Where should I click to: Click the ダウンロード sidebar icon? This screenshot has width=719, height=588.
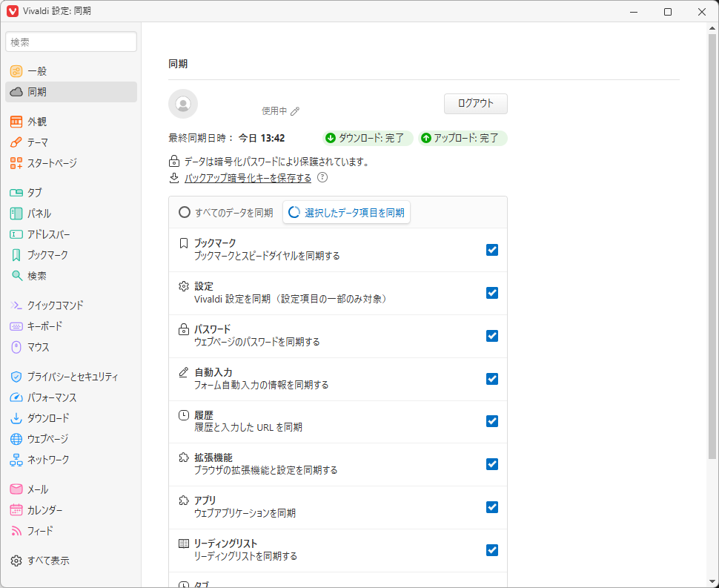(x=16, y=418)
